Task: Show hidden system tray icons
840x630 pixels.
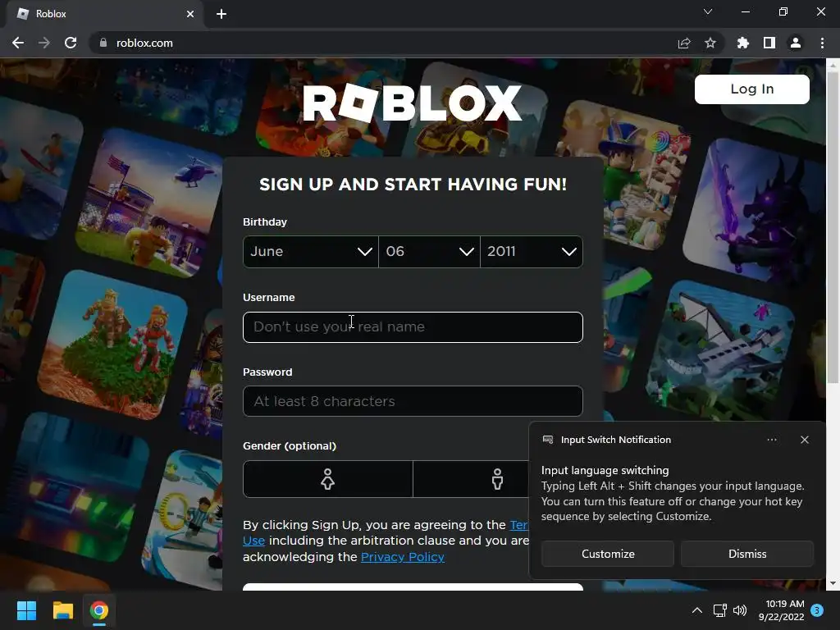Action: point(697,610)
